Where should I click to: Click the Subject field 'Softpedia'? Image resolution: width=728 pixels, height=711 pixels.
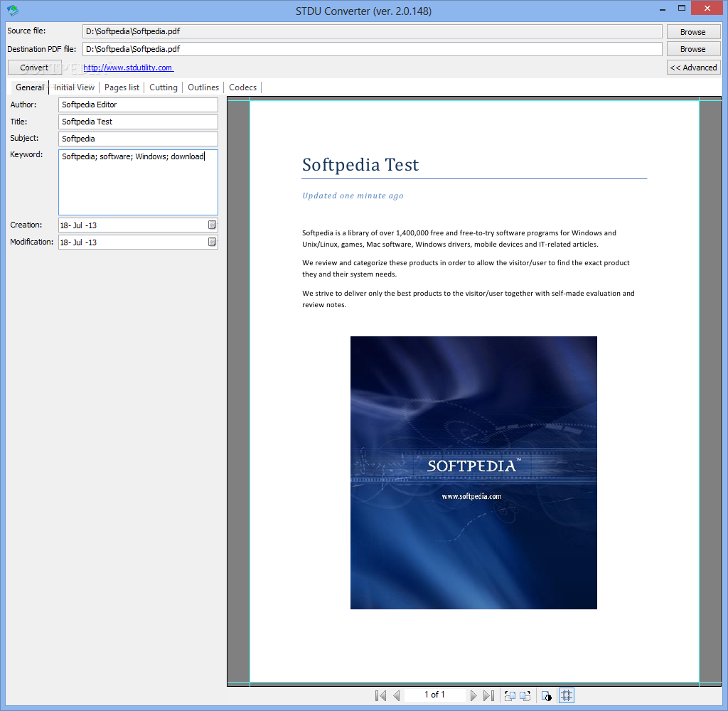tap(138, 139)
